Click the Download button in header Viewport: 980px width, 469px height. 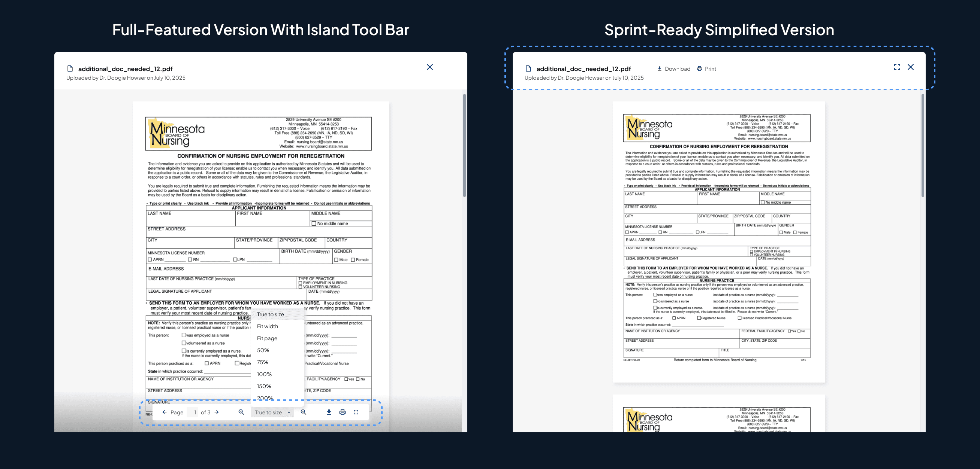pos(674,69)
